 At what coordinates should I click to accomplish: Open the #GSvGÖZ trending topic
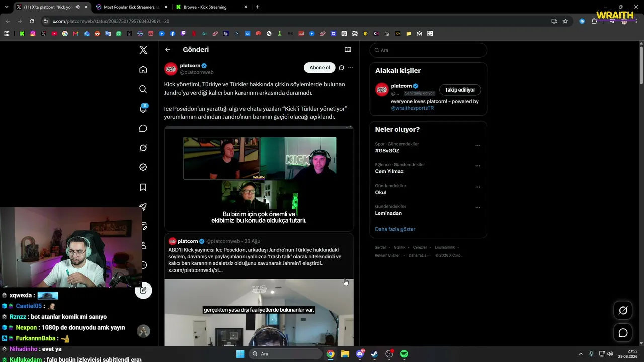pyautogui.click(x=387, y=151)
